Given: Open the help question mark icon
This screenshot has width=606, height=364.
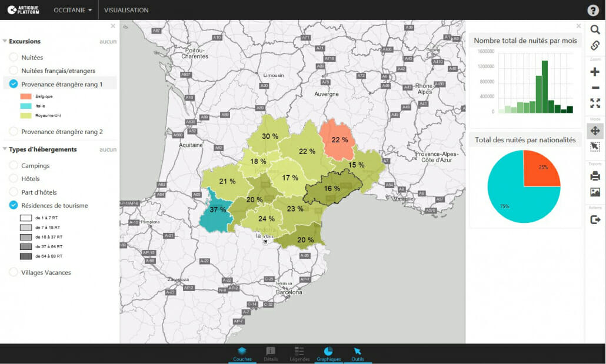Looking at the screenshot, I should [593, 10].
